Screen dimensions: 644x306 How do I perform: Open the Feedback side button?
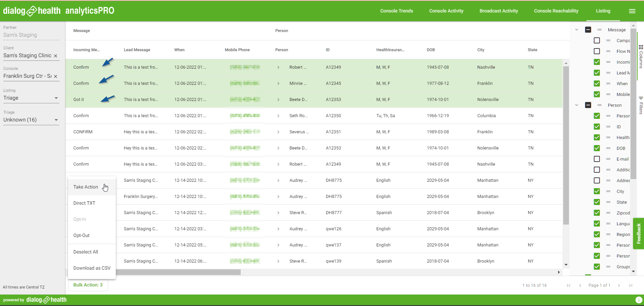point(638,234)
